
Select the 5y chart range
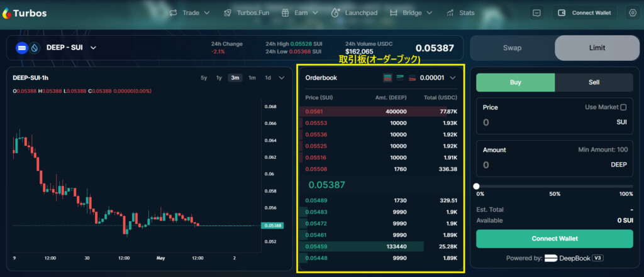(204, 77)
